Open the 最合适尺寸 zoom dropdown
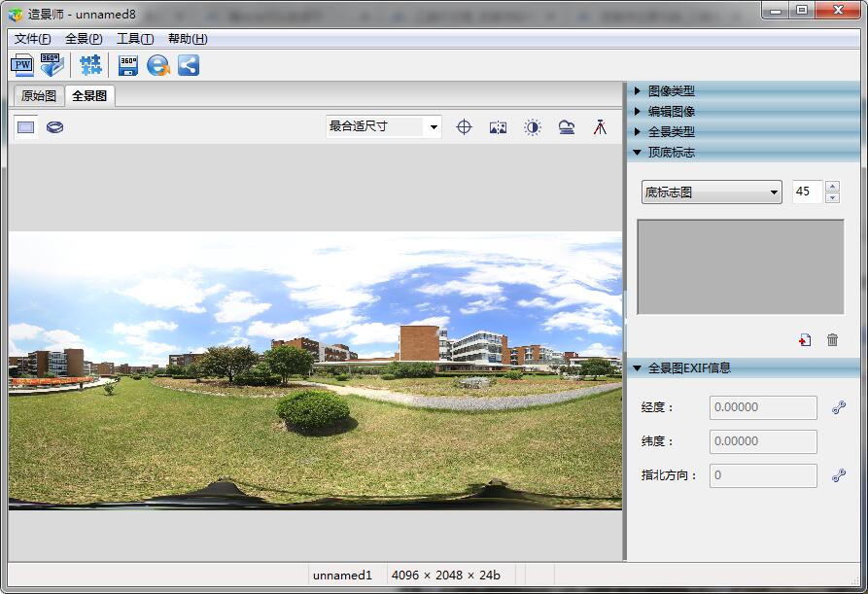Viewport: 868px width, 594px height. (434, 127)
